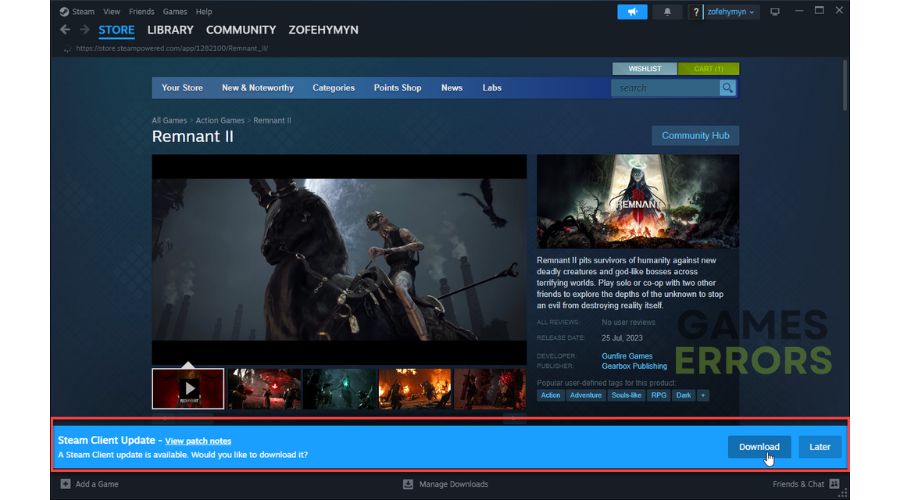This screenshot has width=900, height=500.
Task: Click the No user reviews text
Action: (628, 323)
